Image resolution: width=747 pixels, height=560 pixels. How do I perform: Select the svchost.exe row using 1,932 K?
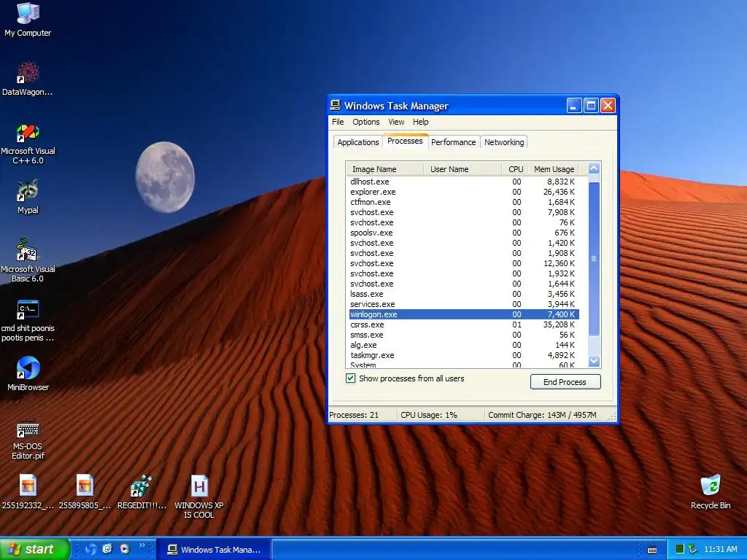coord(463,273)
